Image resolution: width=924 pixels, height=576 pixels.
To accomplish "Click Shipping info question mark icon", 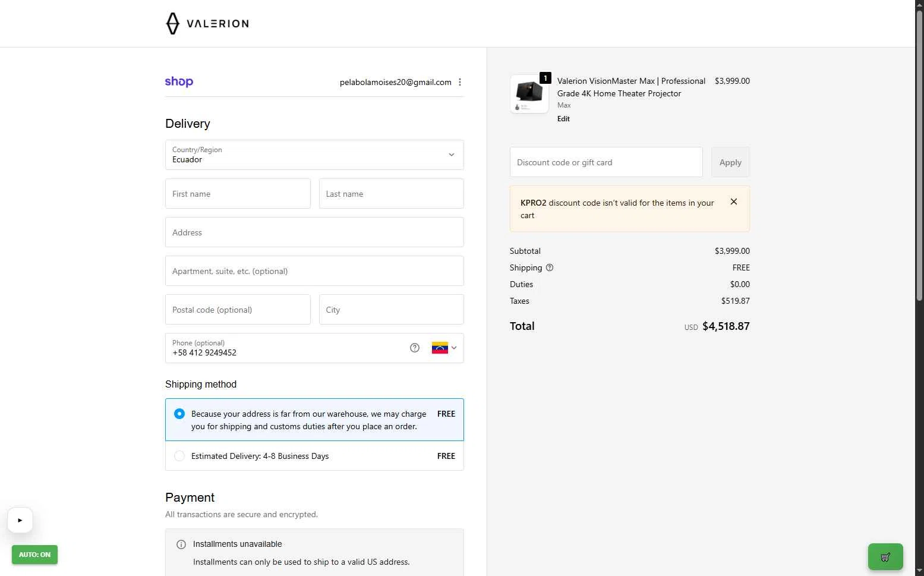I will (x=550, y=267).
